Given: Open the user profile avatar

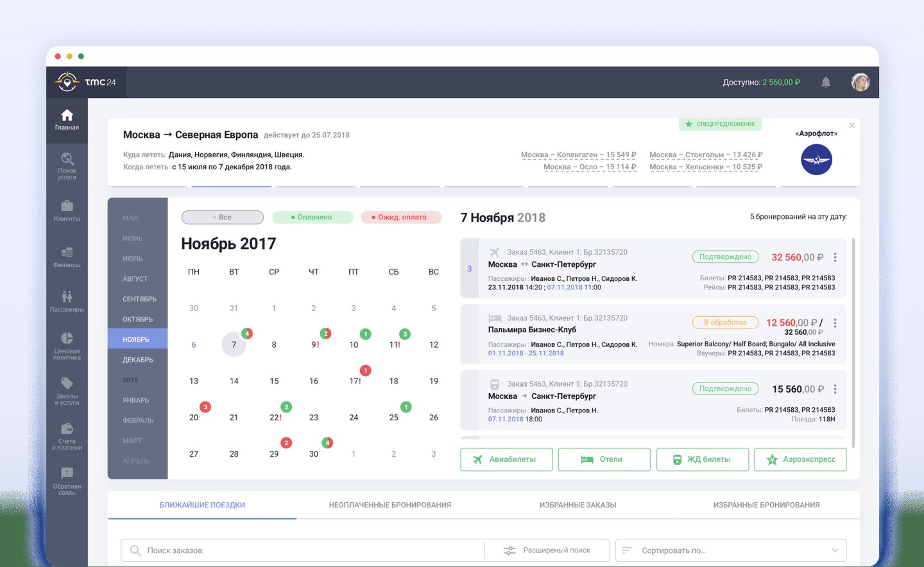Looking at the screenshot, I should 860,82.
